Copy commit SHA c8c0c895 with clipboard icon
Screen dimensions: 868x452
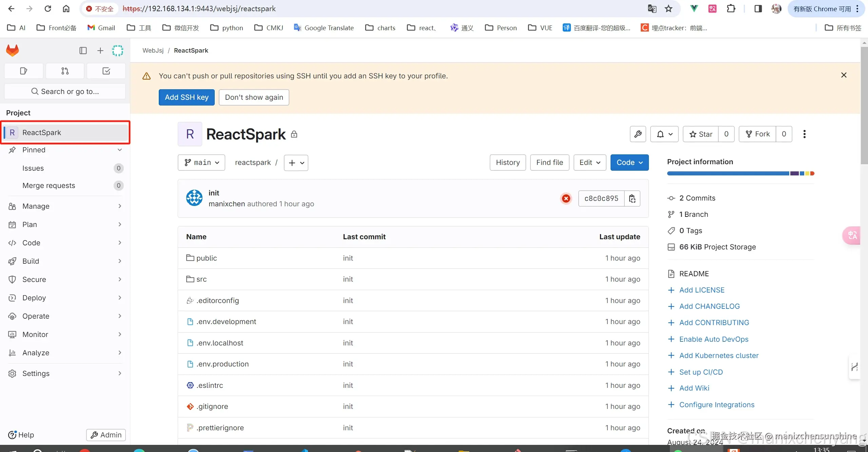click(x=632, y=199)
